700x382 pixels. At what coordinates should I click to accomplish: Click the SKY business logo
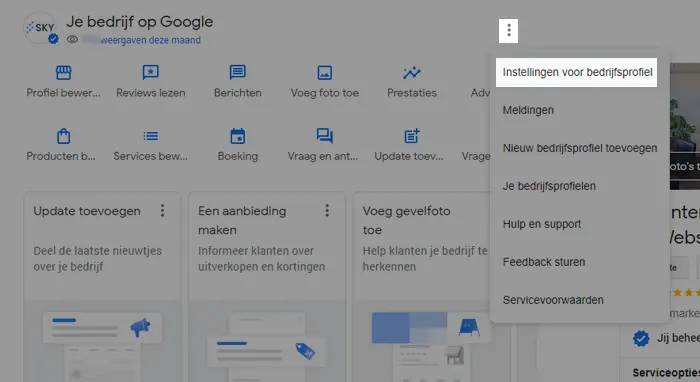(x=41, y=28)
